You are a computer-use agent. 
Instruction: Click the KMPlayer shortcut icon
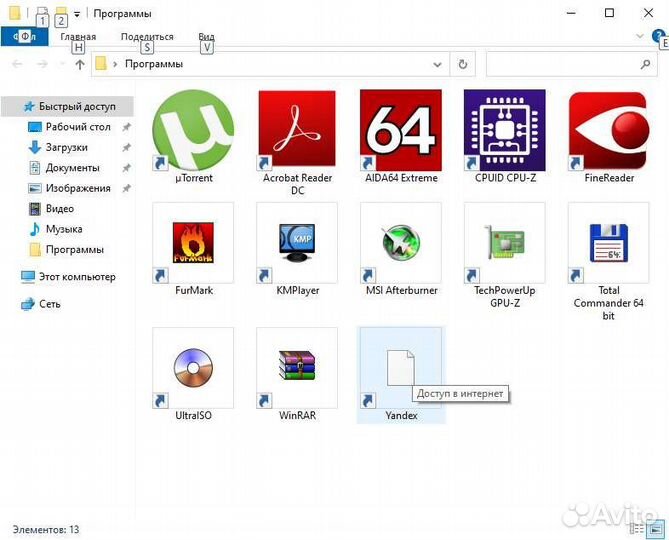pos(297,243)
